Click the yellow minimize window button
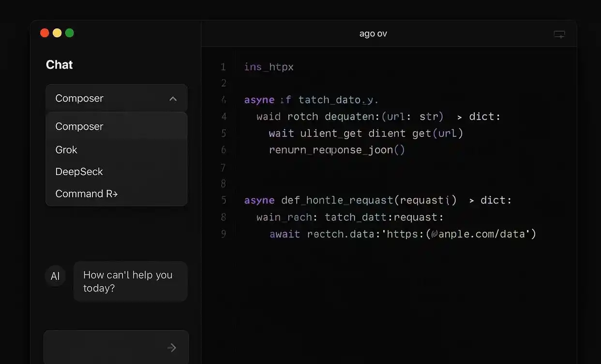Viewport: 601px width, 364px height. click(57, 33)
